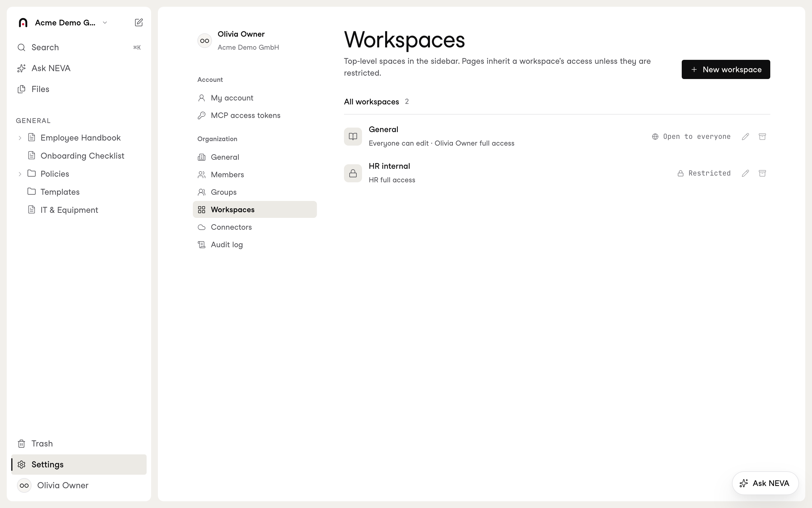812x508 pixels.
Task: Click the Acme logo icon
Action: [23, 23]
